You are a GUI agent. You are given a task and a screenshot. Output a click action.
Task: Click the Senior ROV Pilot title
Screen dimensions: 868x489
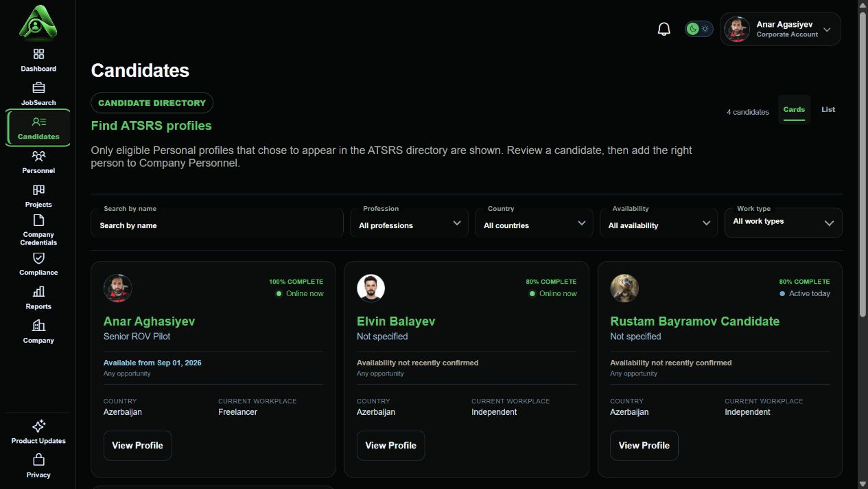pos(137,337)
